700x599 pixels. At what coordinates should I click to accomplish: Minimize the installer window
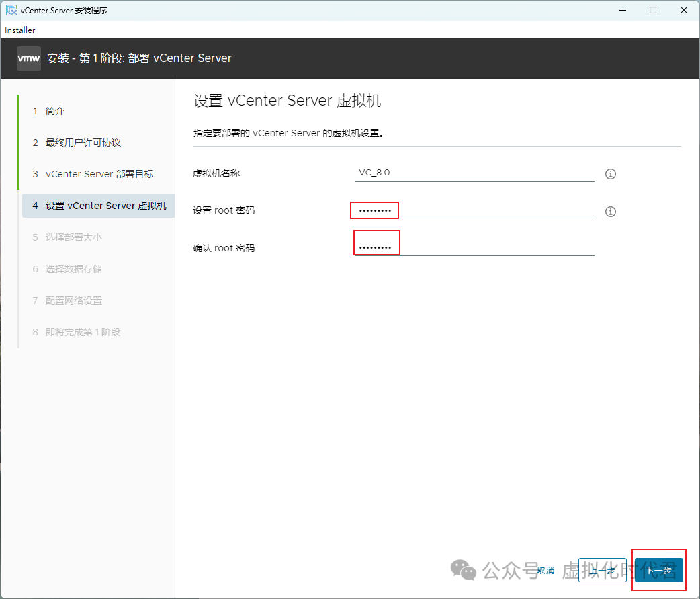pos(623,10)
